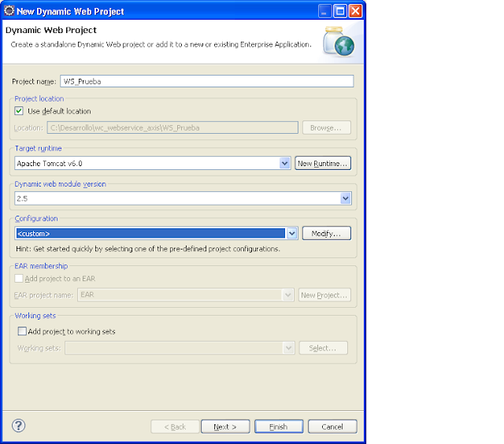
Task: Tick Add project to an EAR checkbox
Action: click(x=19, y=279)
